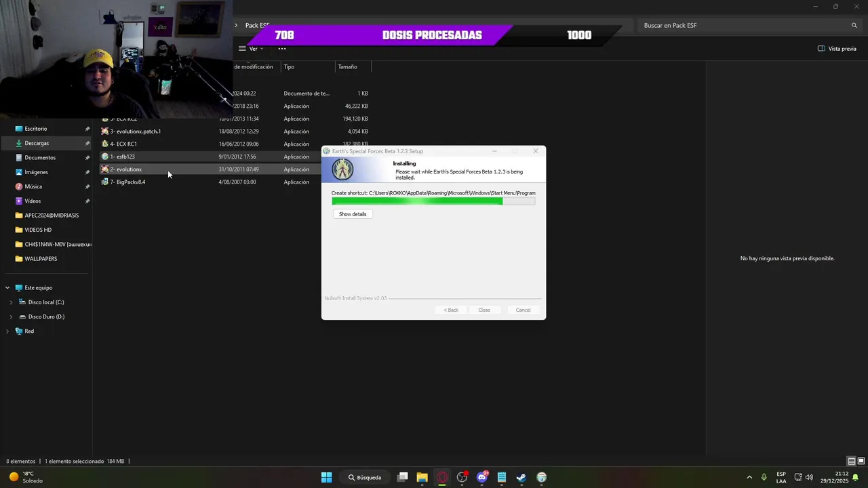Click the Back button in Setup dialog
Screen dimensions: 868x488
[451, 310]
